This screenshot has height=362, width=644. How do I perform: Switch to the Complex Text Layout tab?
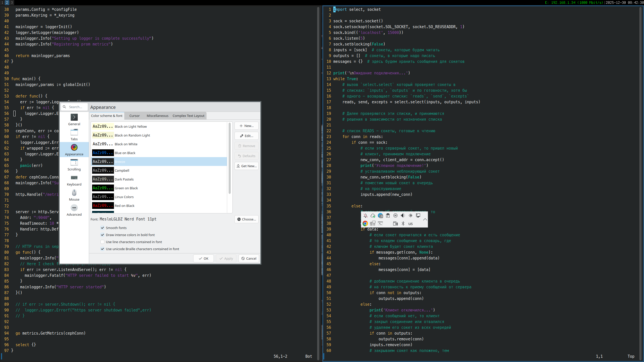click(188, 116)
